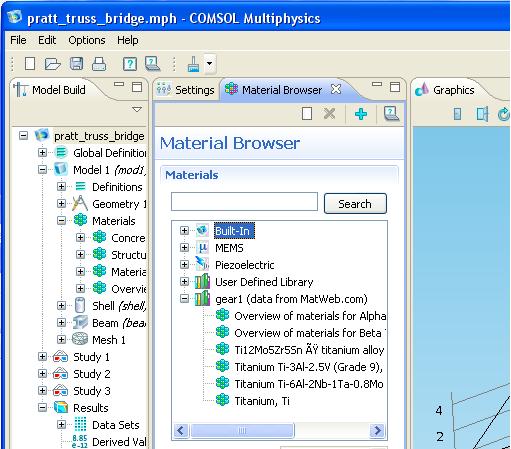Select User Defined Library item

264,282
